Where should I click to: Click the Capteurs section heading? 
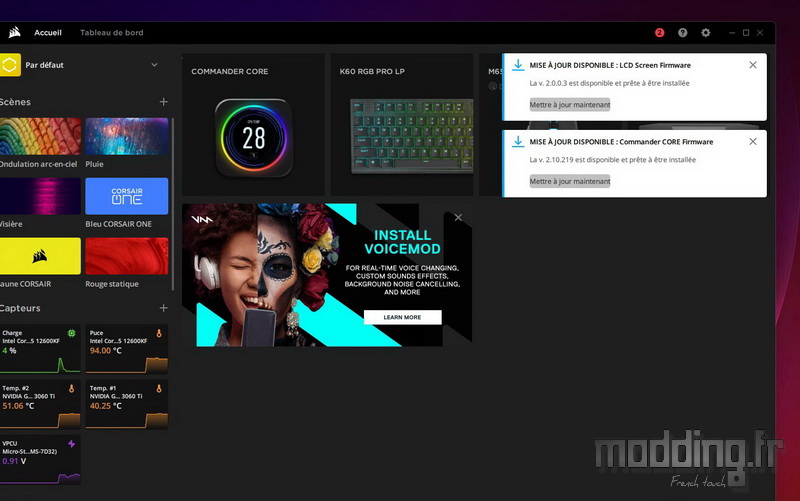(20, 308)
